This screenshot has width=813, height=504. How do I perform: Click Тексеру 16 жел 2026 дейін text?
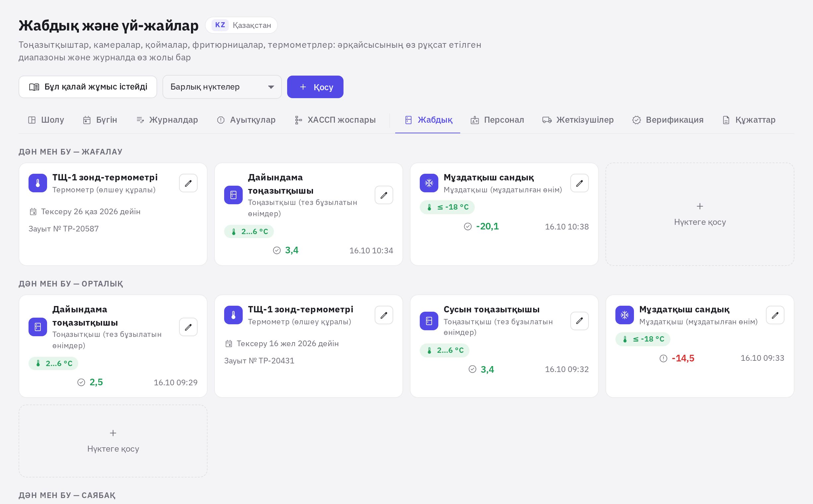click(288, 344)
